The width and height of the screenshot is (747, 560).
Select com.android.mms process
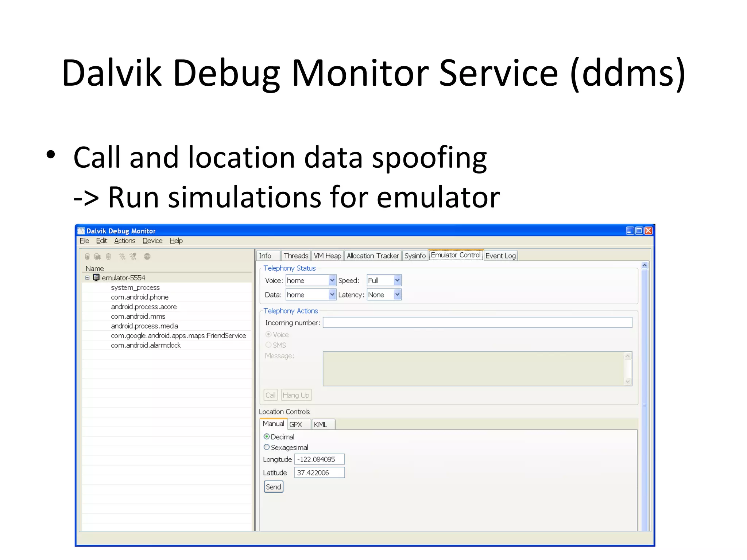click(x=138, y=316)
